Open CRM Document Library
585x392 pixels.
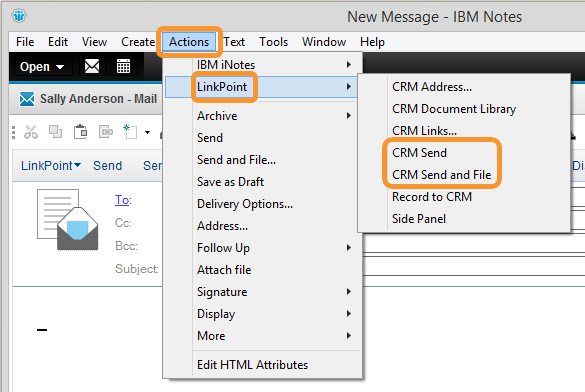(x=464, y=109)
